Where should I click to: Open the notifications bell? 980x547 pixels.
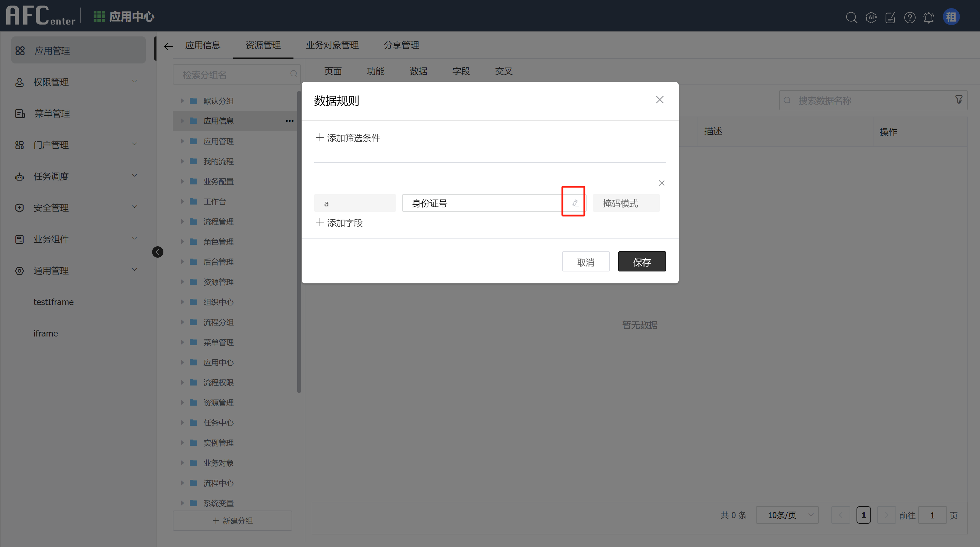tap(929, 18)
